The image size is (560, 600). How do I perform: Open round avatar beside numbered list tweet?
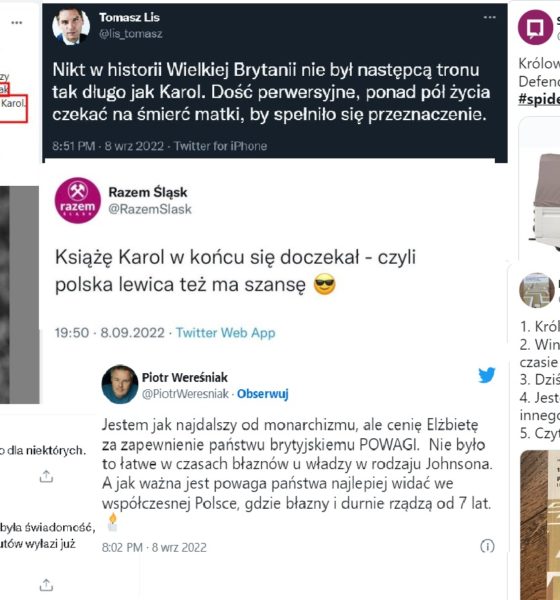coord(537,290)
